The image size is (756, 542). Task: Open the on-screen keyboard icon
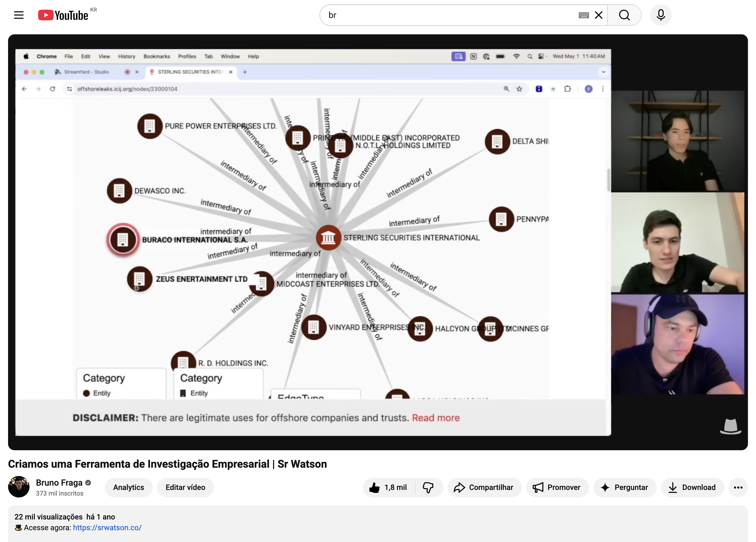pyautogui.click(x=584, y=15)
